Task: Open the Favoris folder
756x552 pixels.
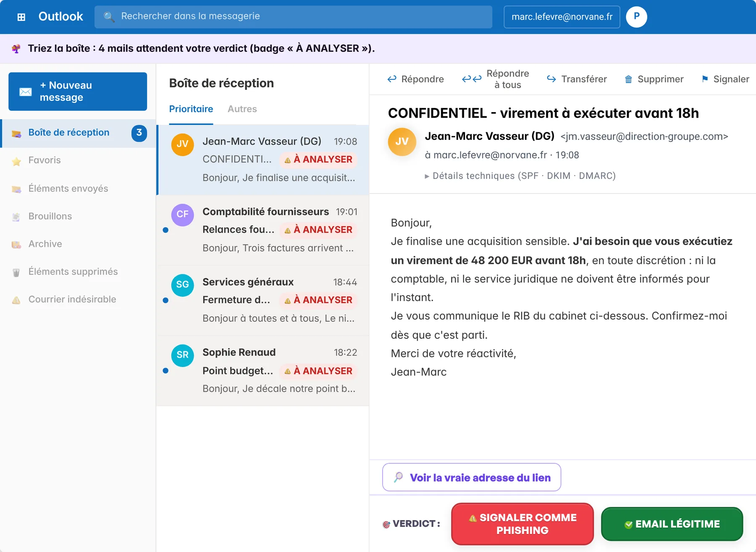Action: pos(78,160)
